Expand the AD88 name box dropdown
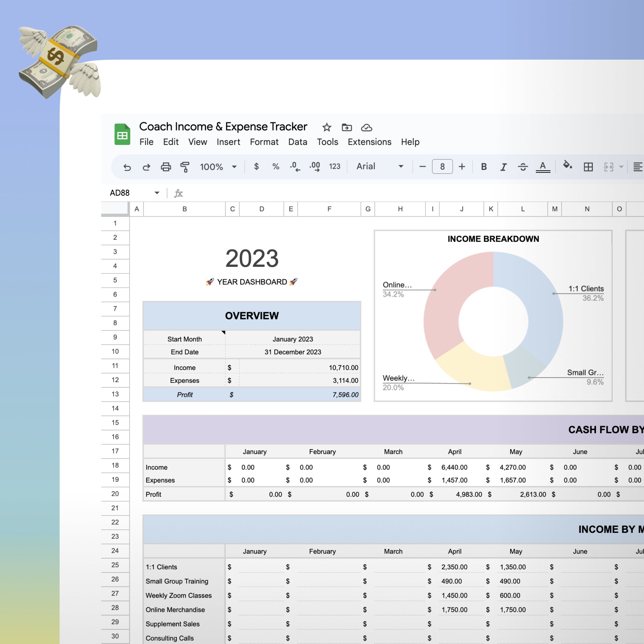The image size is (644, 644). pyautogui.click(x=157, y=193)
